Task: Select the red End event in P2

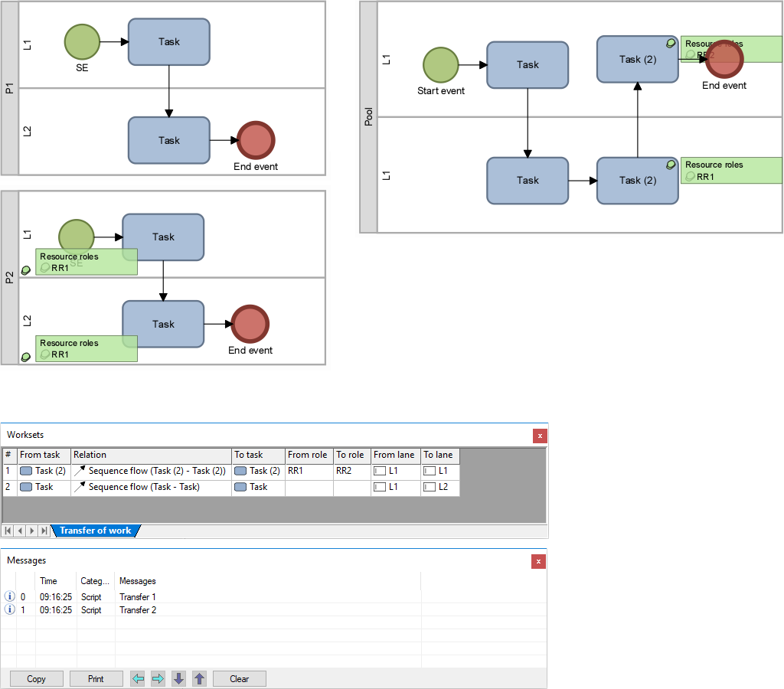Action: [250, 323]
